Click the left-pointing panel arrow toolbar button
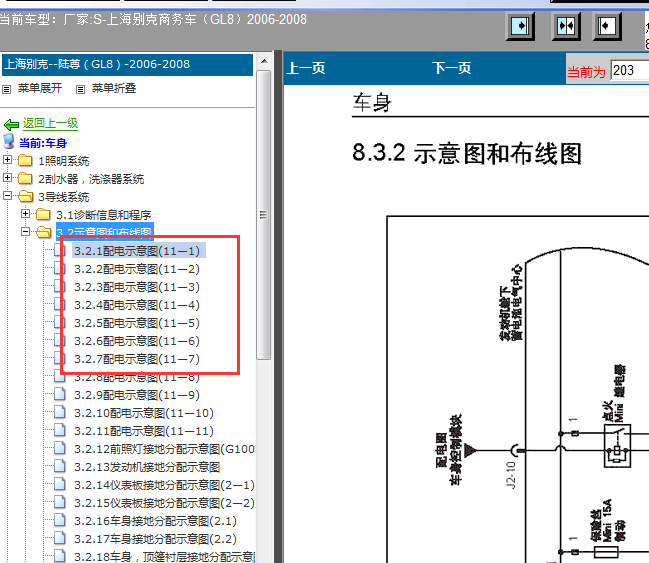 click(607, 26)
